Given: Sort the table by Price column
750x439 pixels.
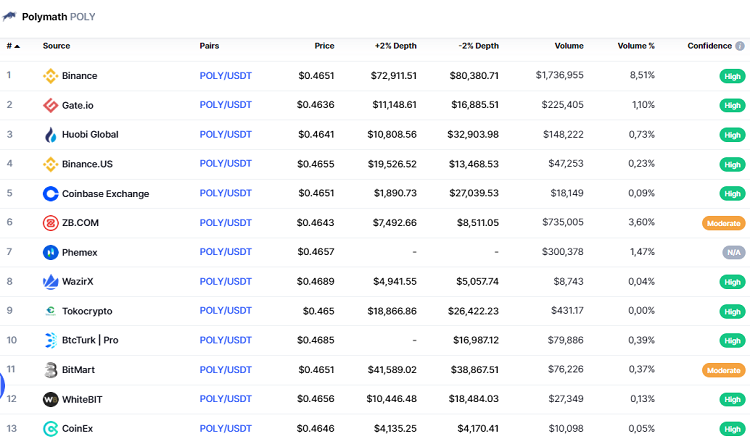Looking at the screenshot, I should point(324,46).
